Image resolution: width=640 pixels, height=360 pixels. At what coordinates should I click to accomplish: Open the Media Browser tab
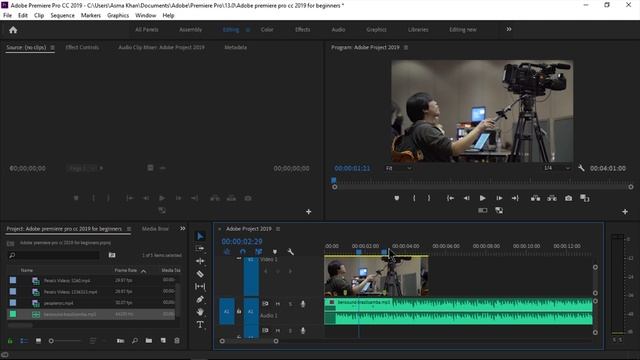pos(155,229)
